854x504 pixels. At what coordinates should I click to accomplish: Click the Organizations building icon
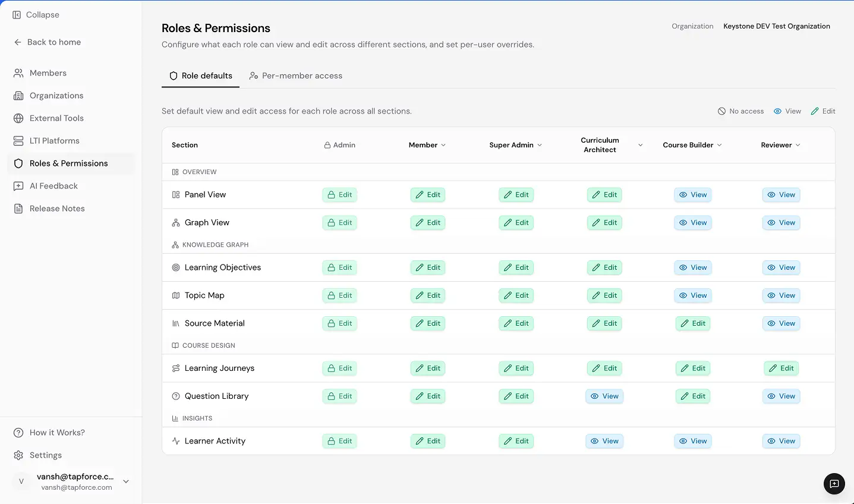[18, 96]
